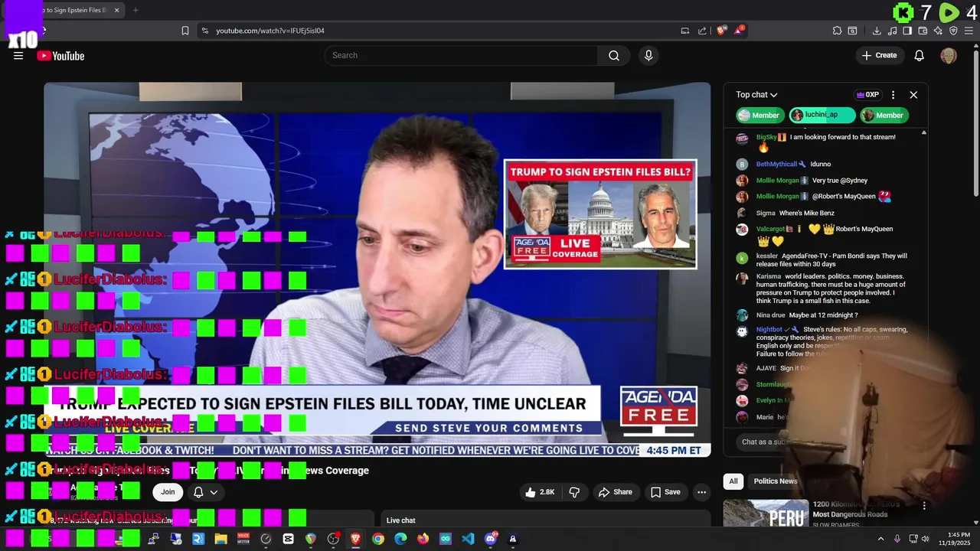Click BigSky username in live chat
This screenshot has width=980, height=551.
pyautogui.click(x=766, y=137)
